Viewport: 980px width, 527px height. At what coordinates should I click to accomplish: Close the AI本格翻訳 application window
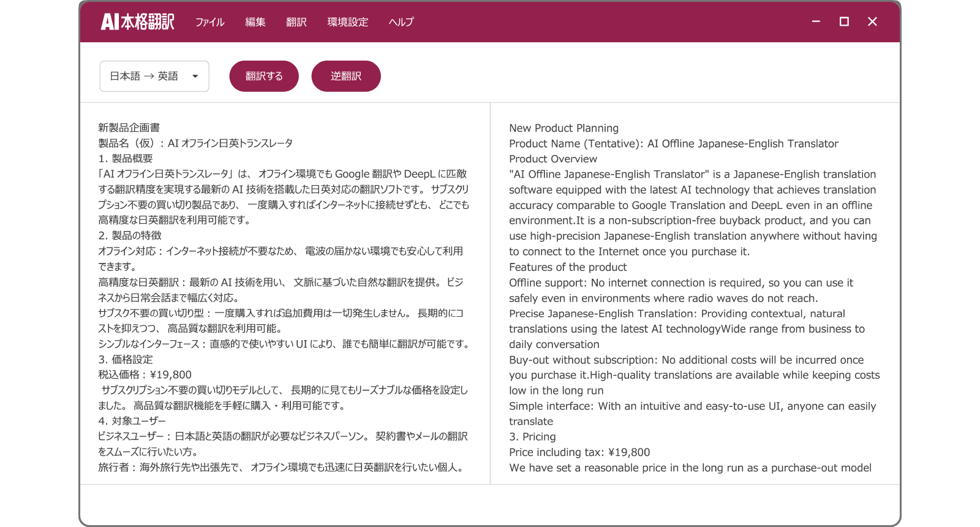(x=872, y=21)
